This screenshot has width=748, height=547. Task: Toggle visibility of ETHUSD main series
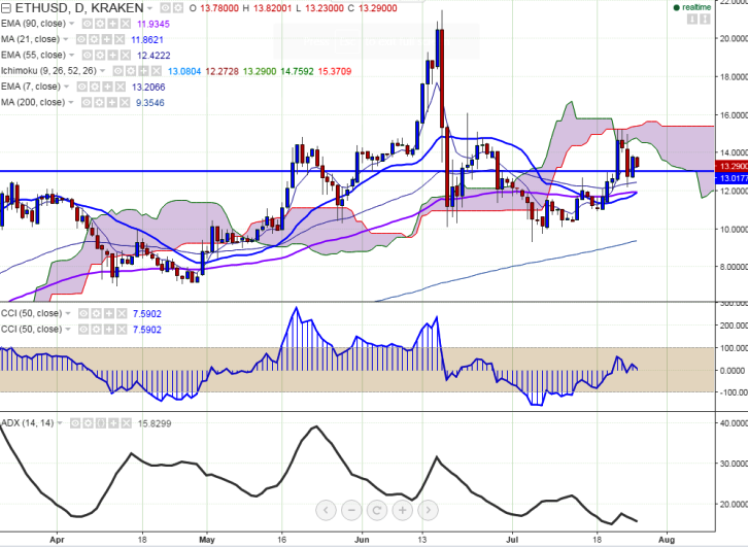pos(165,8)
